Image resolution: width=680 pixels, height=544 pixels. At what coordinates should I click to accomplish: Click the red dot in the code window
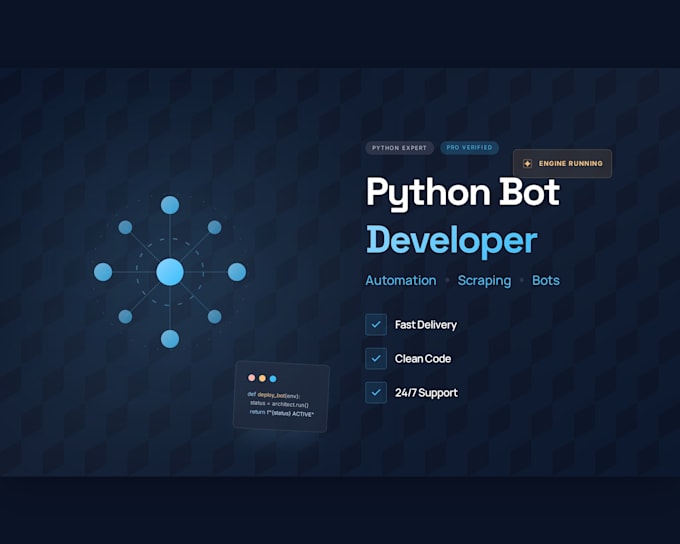251,378
